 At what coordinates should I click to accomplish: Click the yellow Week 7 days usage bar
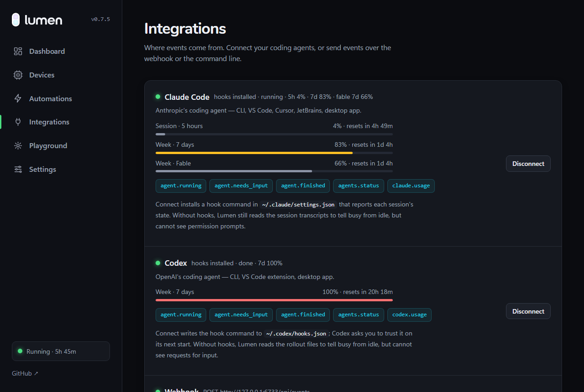pyautogui.click(x=274, y=153)
